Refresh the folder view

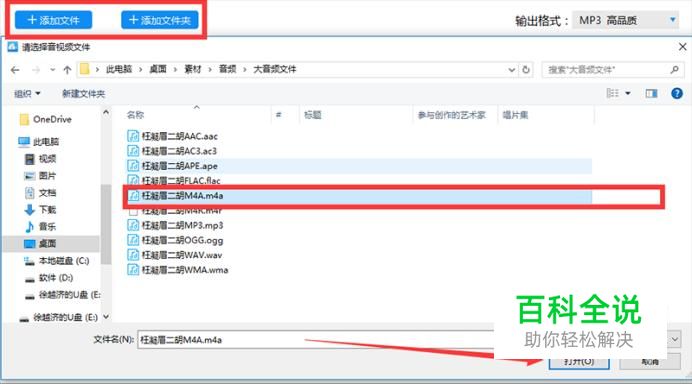(x=526, y=70)
